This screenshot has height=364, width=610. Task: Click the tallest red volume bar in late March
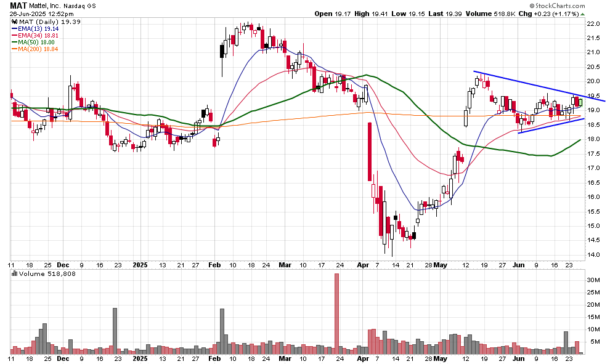click(x=337, y=313)
